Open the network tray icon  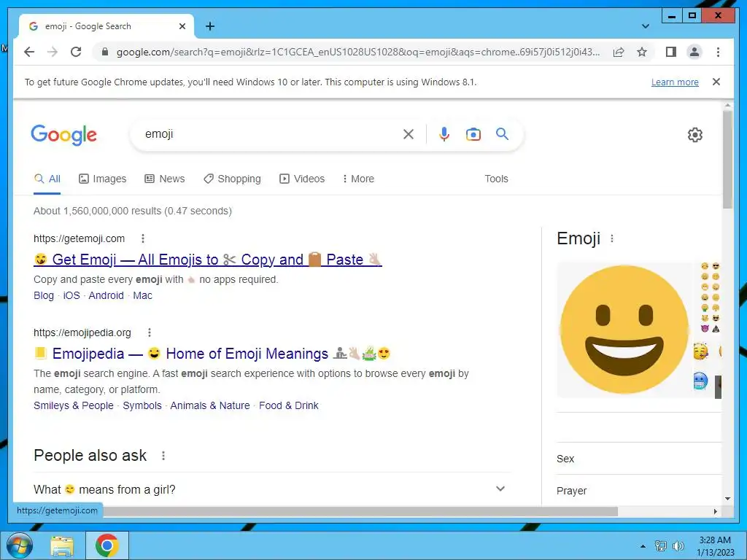coord(660,546)
